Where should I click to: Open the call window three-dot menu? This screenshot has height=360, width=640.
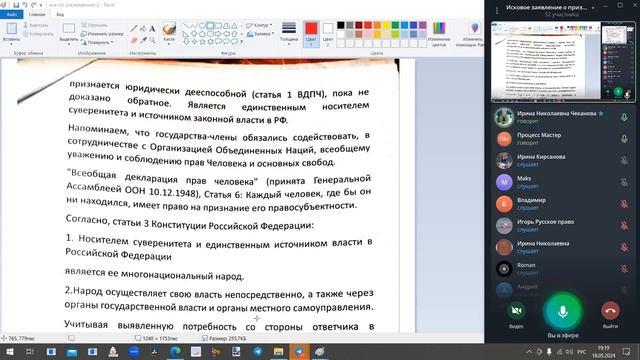(497, 11)
